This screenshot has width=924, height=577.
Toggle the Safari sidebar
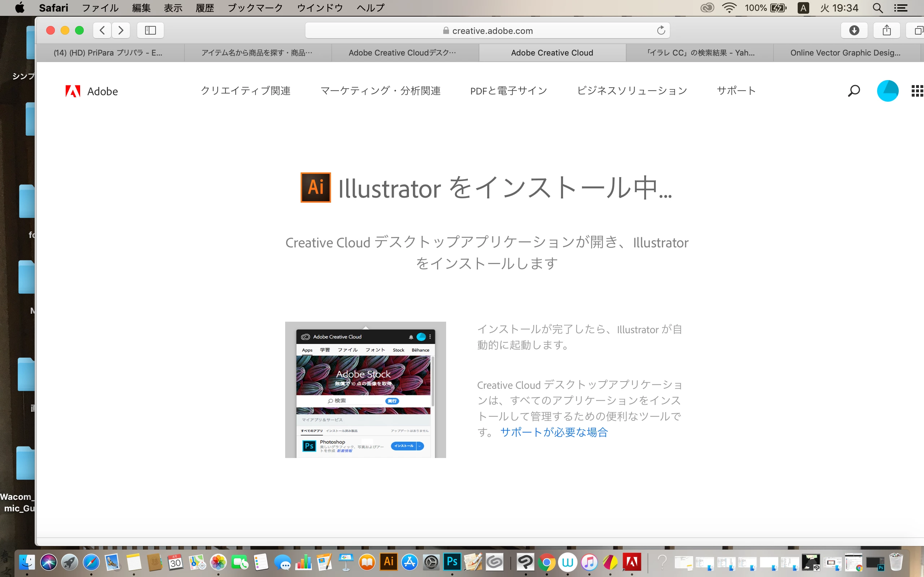[x=151, y=31]
